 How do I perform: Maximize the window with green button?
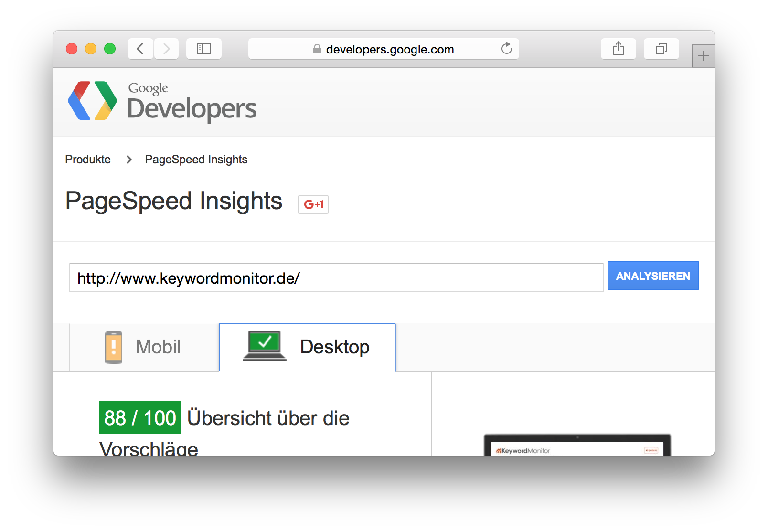(x=110, y=49)
